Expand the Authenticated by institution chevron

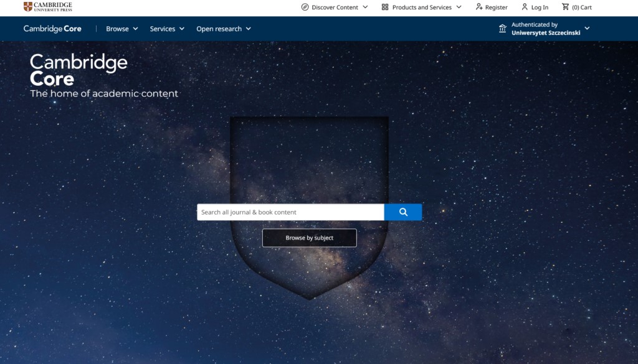587,29
